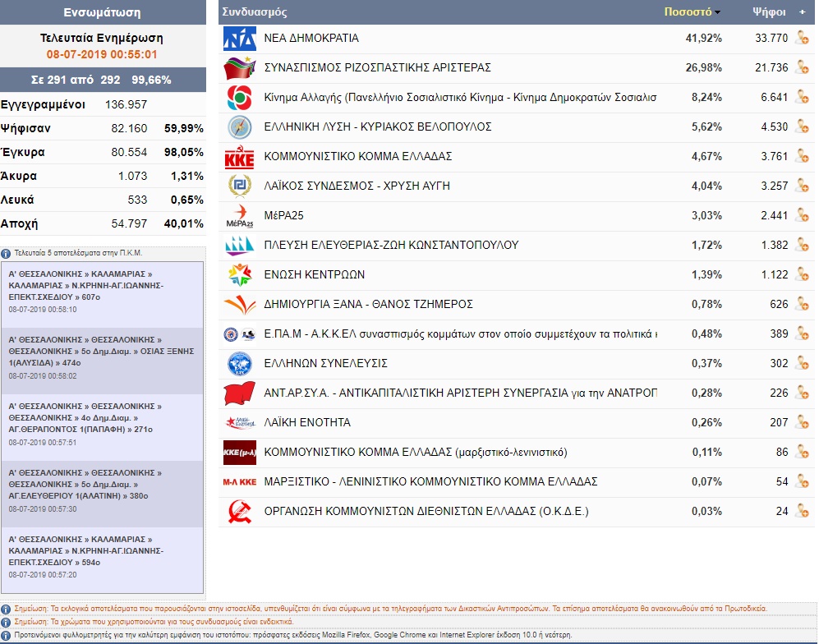819x644 pixels.
Task: Open result for ΟΣΙΑΣ ΞΕΝΗΣ 474ο
Action: tap(103, 361)
